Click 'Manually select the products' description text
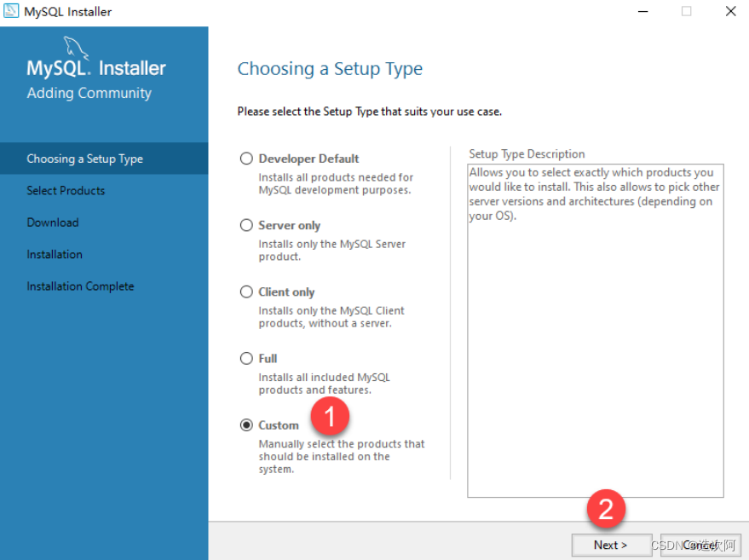 point(342,456)
